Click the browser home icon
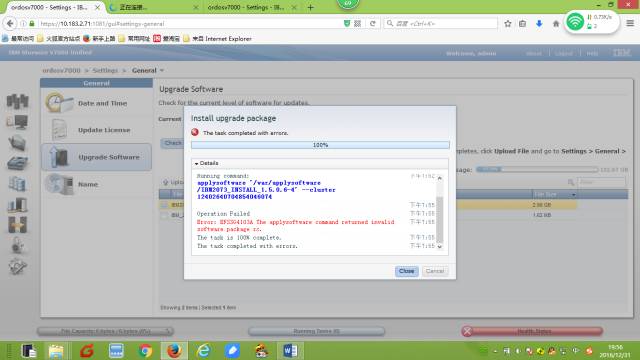This screenshot has width=640, height=360. click(556, 24)
